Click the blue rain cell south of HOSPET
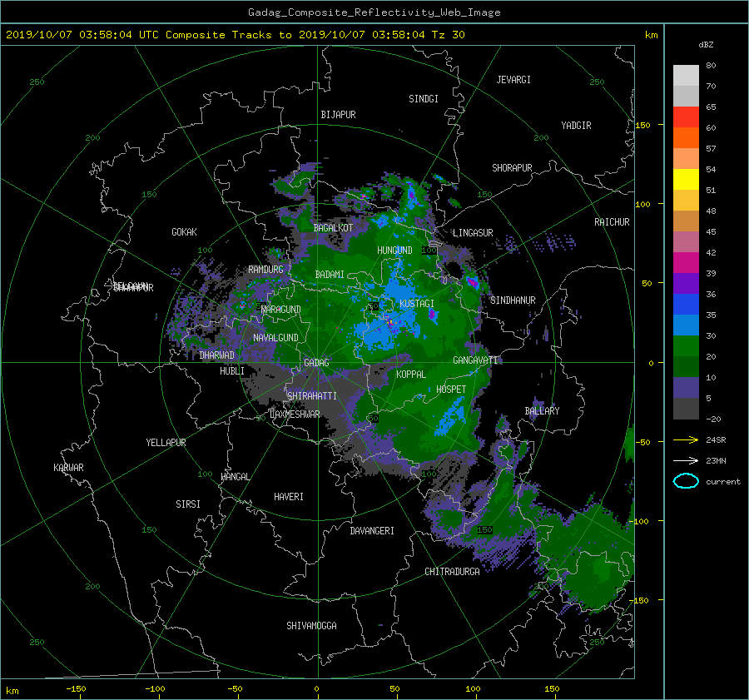The width and height of the screenshot is (749, 700). click(449, 417)
